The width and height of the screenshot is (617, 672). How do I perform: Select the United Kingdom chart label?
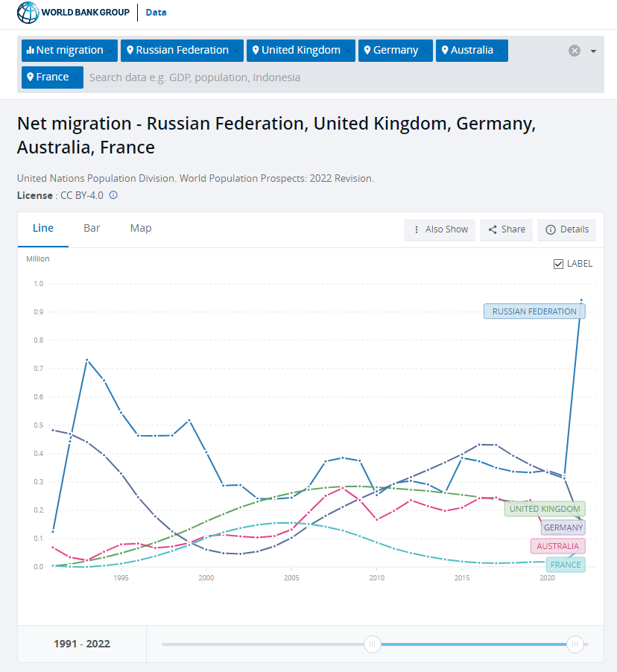[545, 509]
